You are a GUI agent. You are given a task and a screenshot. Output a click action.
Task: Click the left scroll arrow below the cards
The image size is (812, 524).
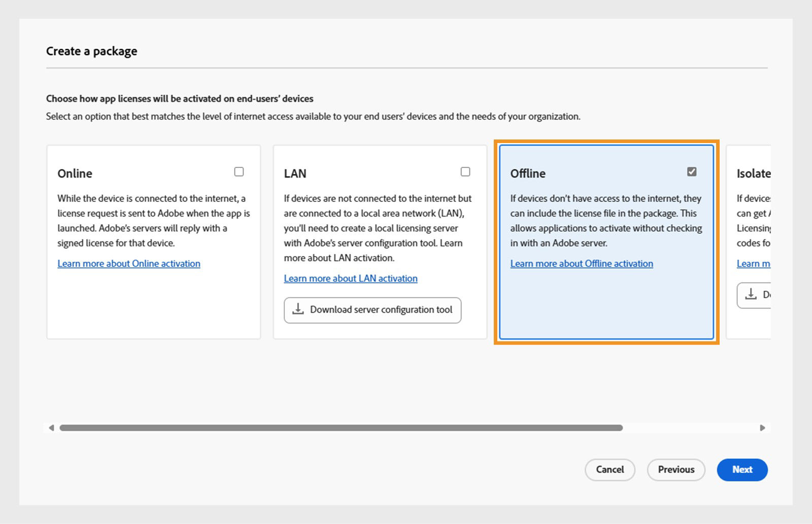click(x=51, y=428)
